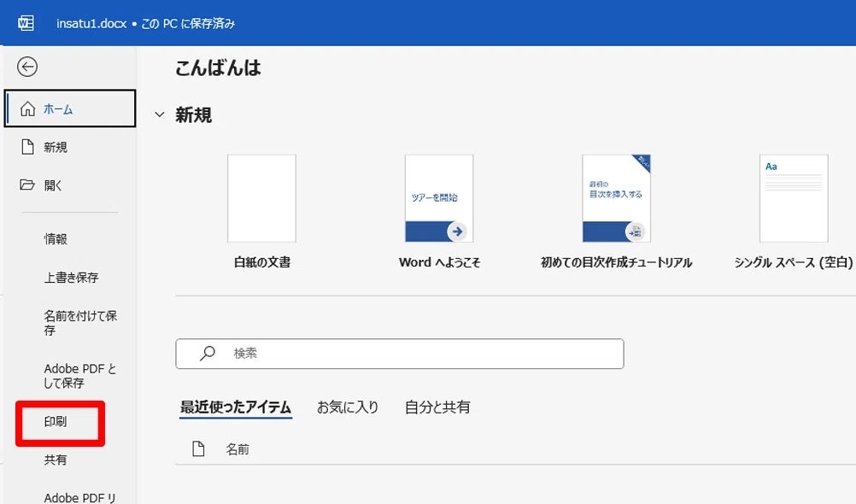Click the 新規 section heading
The image size is (856, 504).
[x=193, y=115]
